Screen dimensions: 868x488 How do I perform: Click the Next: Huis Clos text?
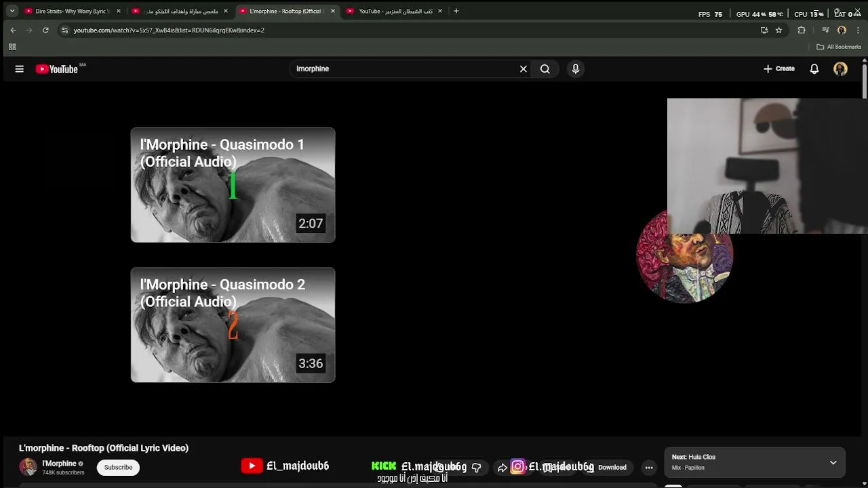pyautogui.click(x=693, y=457)
